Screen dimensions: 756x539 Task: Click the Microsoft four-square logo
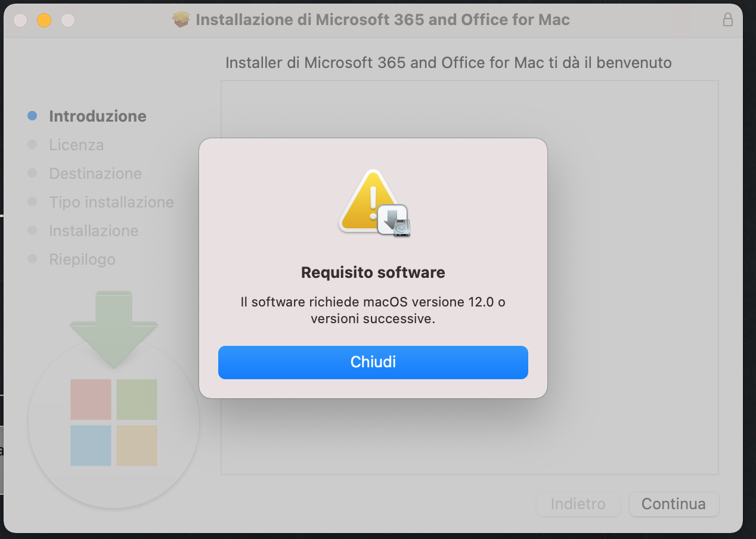coord(114,422)
